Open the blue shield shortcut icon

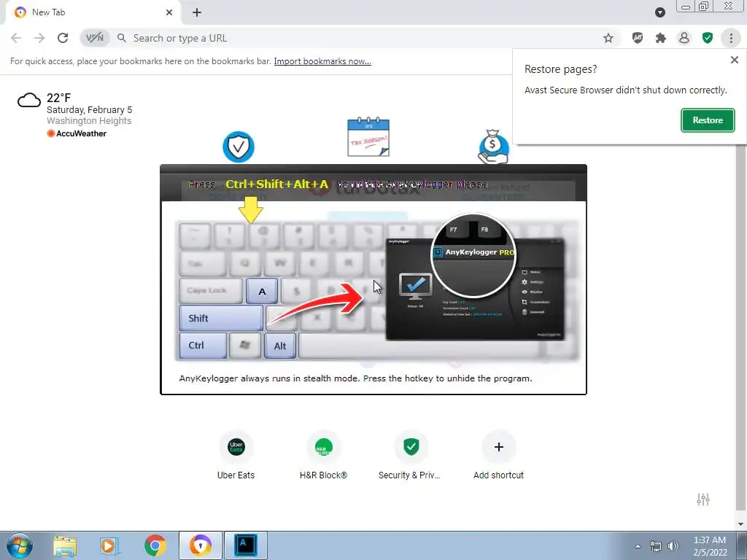239,147
